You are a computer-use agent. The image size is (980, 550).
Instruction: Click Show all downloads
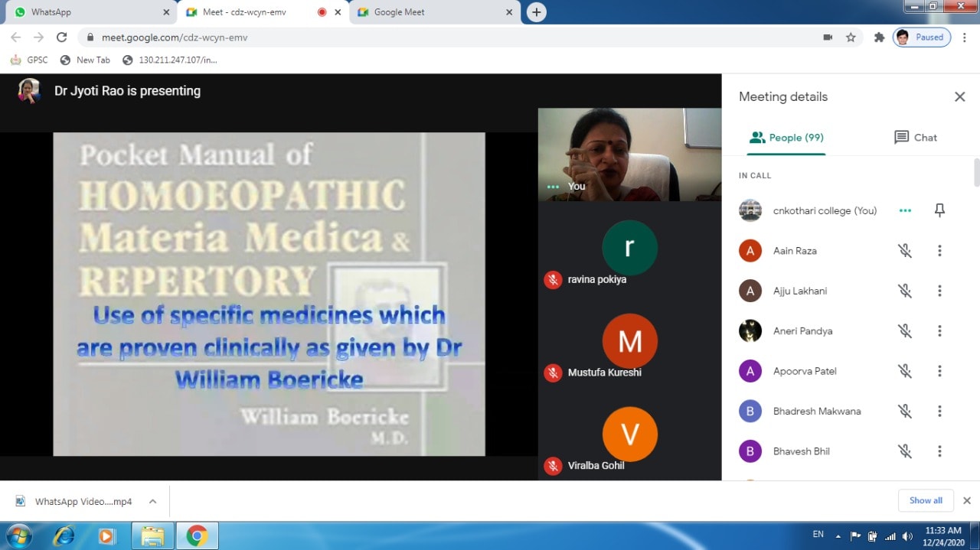pyautogui.click(x=926, y=500)
